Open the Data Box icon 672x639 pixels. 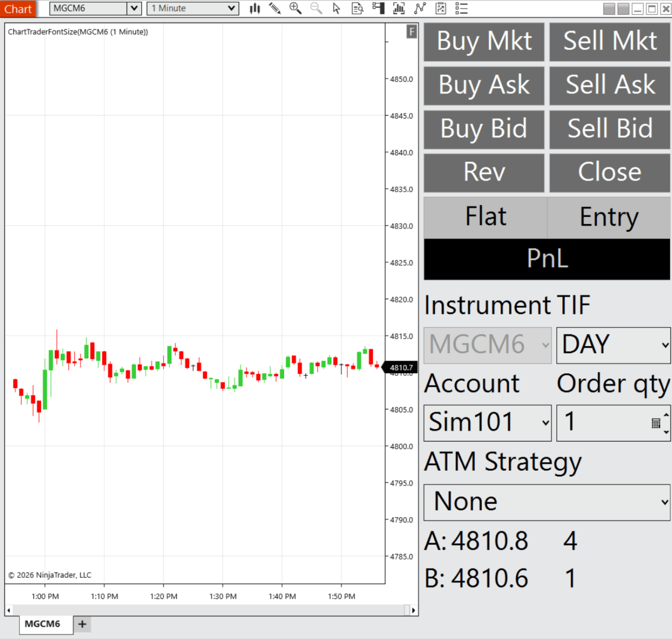tap(358, 9)
